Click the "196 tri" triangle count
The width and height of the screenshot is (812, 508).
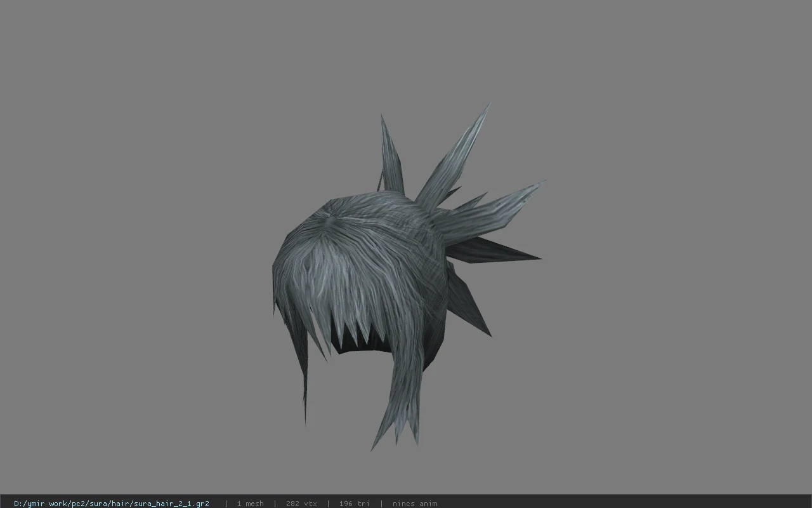[355, 504]
